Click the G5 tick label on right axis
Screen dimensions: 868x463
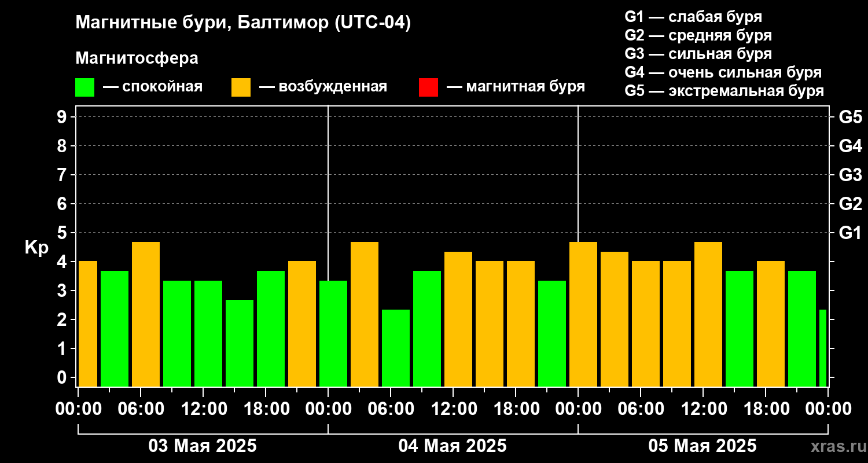click(850, 117)
